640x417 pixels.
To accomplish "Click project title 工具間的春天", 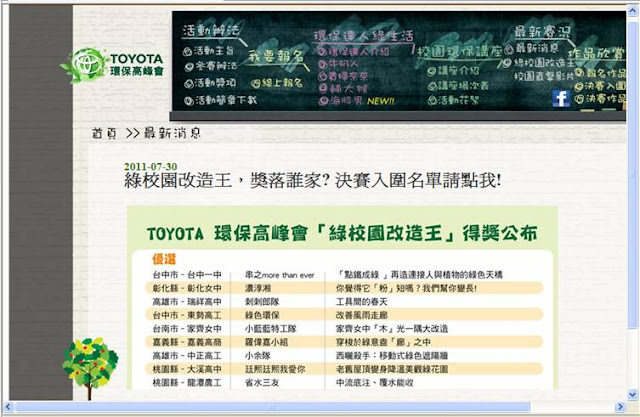I will tap(362, 302).
